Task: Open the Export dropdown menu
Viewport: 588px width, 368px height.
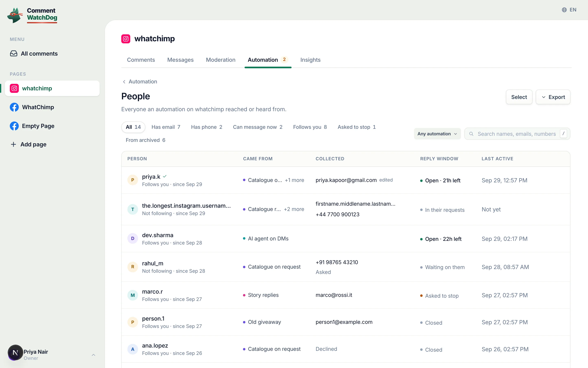Action: pos(553,97)
